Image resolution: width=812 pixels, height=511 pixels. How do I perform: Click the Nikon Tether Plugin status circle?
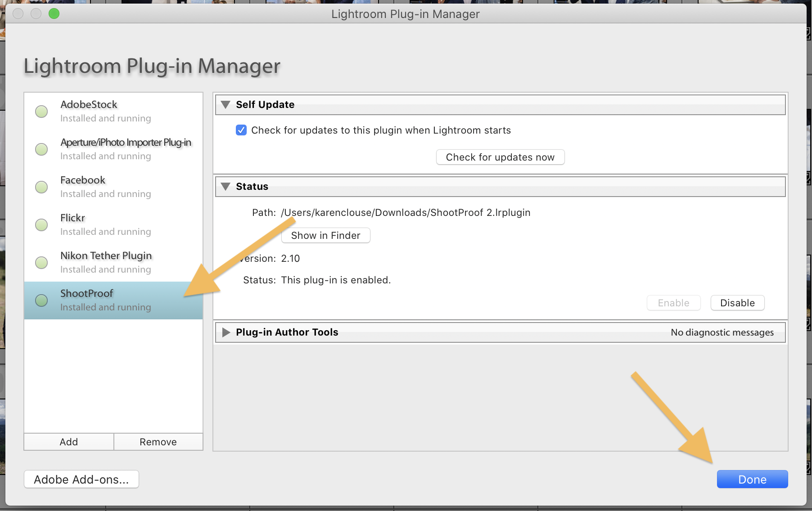41,263
